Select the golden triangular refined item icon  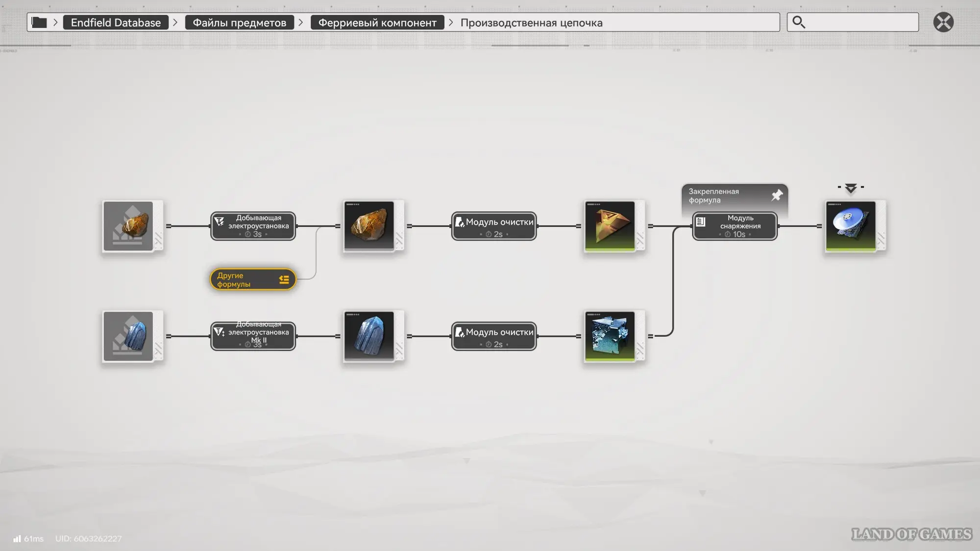610,226
